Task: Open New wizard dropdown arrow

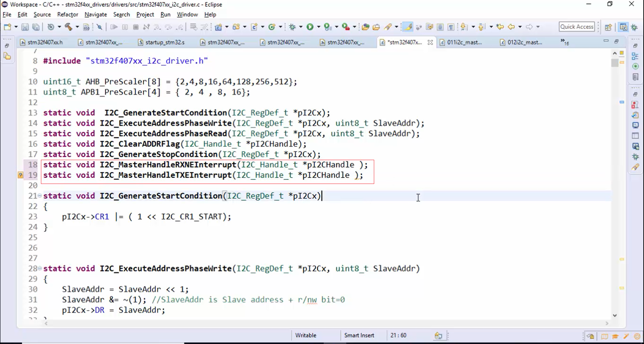Action: [x=16, y=27]
